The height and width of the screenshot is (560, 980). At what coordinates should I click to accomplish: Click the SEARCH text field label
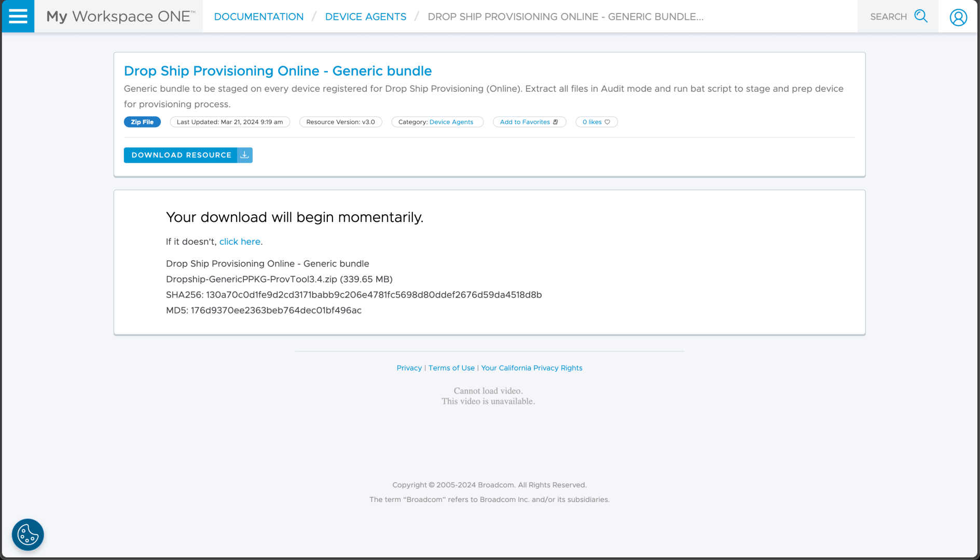(888, 17)
